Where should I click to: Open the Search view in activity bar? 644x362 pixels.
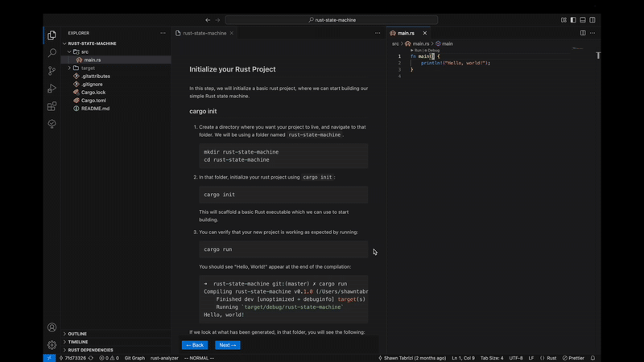tap(52, 53)
